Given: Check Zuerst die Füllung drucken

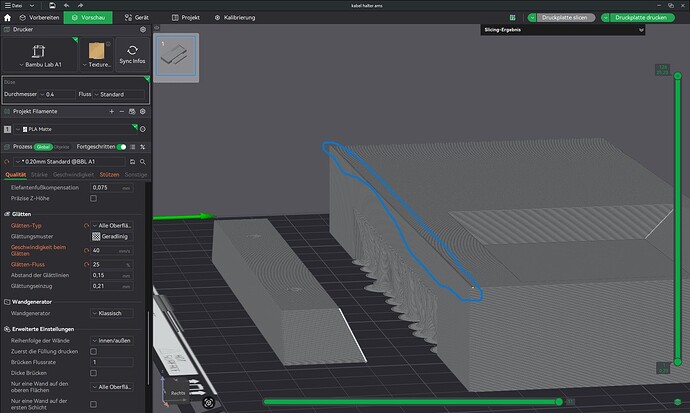Looking at the screenshot, I should pyautogui.click(x=93, y=351).
